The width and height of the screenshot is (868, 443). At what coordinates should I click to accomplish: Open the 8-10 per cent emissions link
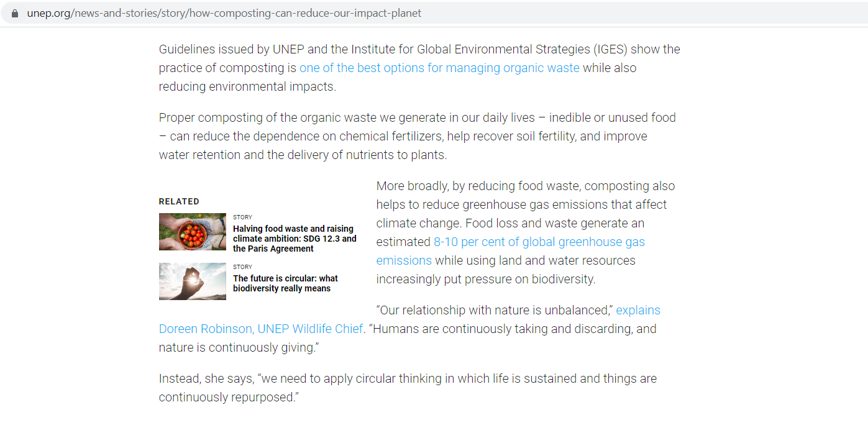tap(511, 251)
